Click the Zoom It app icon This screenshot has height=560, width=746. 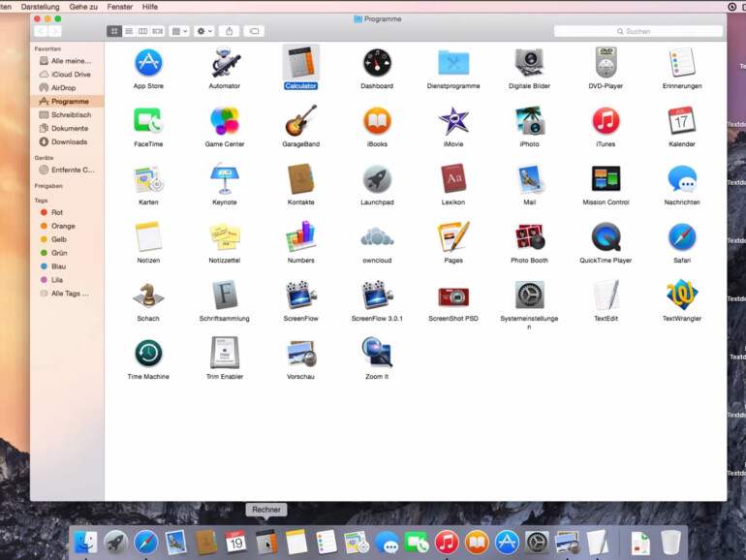coord(377,353)
